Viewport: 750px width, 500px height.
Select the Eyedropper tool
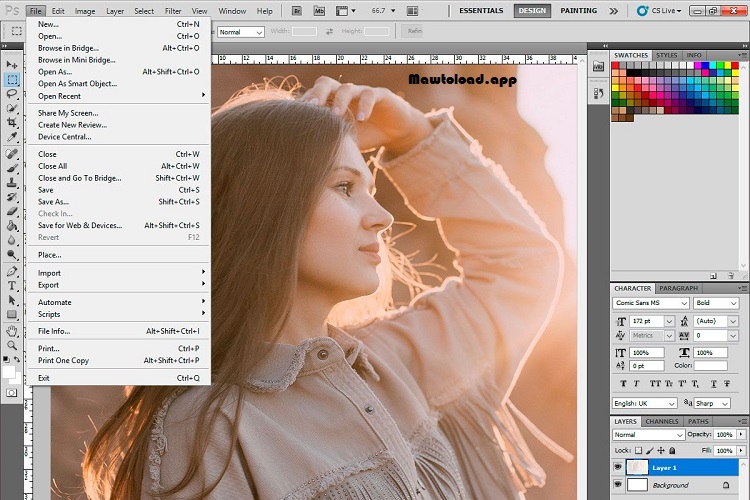pyautogui.click(x=12, y=137)
